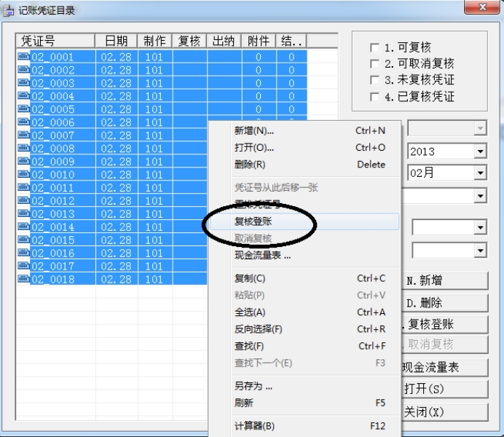This screenshot has height=437, width=504.
Task: Sort by the 凭证号 column header
Action: coord(55,41)
